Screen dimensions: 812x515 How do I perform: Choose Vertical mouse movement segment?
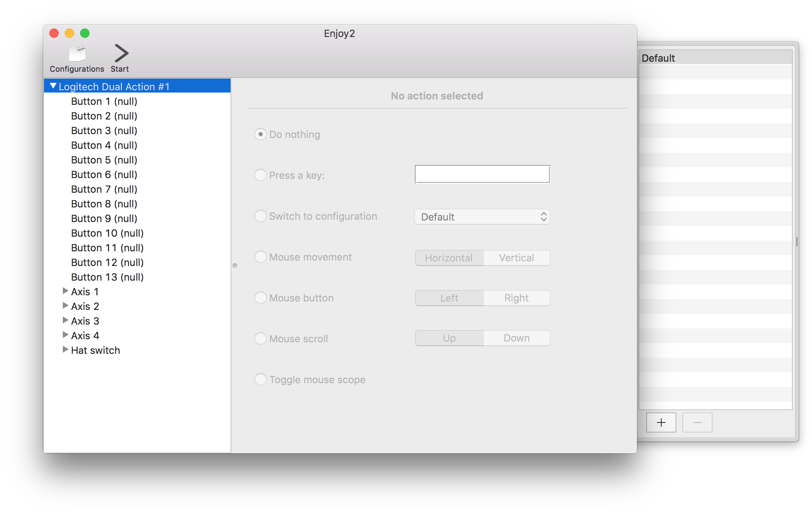[x=517, y=258]
